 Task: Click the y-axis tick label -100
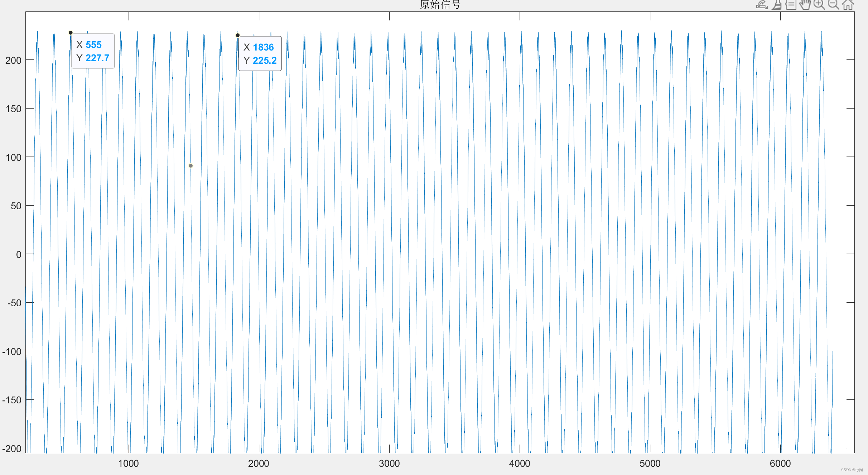tap(12, 351)
